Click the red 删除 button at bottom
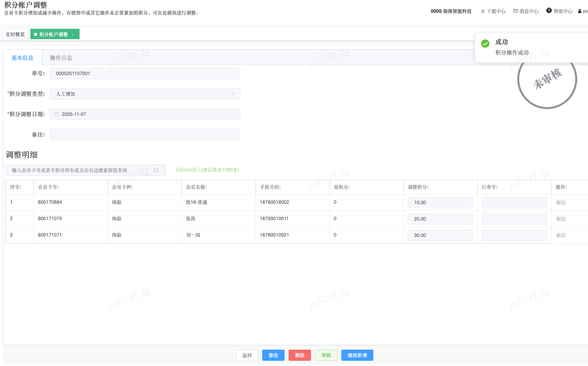This screenshot has height=366, width=588. pos(300,355)
